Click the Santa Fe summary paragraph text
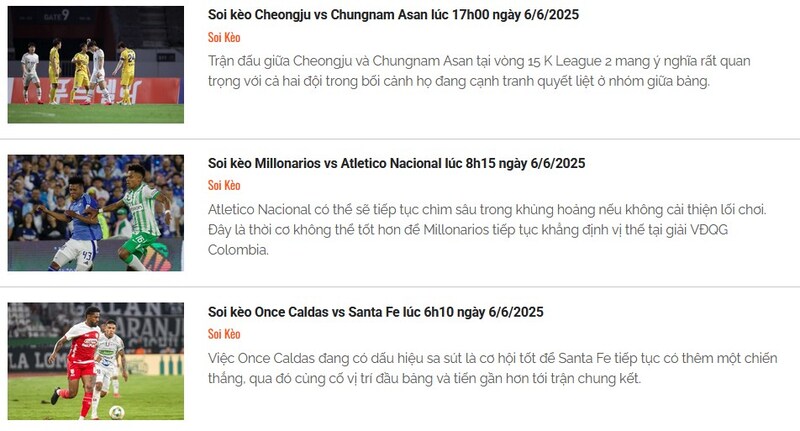This screenshot has width=800, height=431. point(492,368)
